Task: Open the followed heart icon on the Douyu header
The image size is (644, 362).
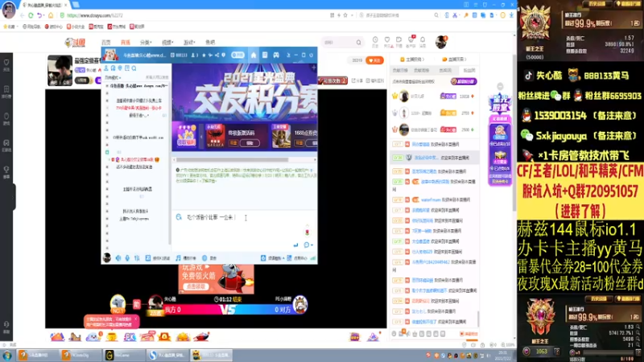Action: click(387, 41)
